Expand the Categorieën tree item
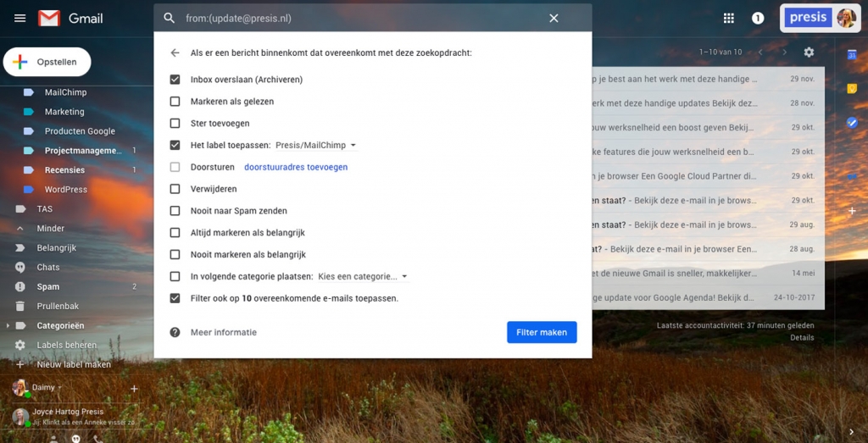Viewport: 868px width, 443px height. [7, 326]
